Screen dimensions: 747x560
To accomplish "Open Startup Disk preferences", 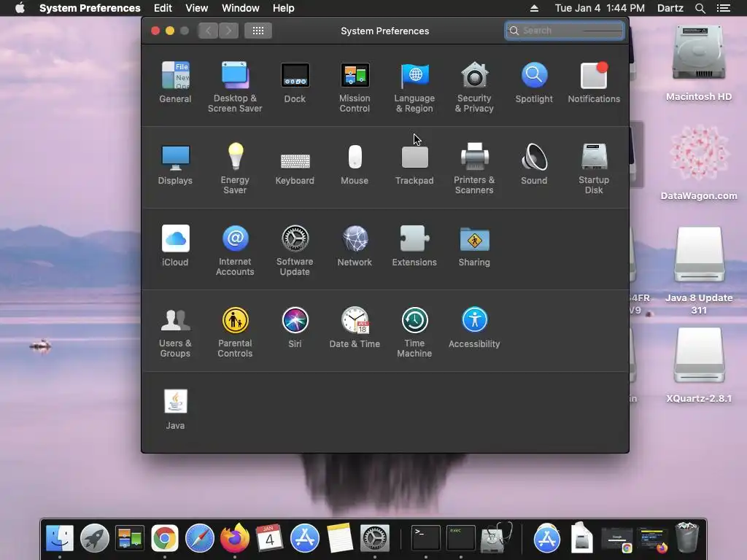I will [594, 168].
